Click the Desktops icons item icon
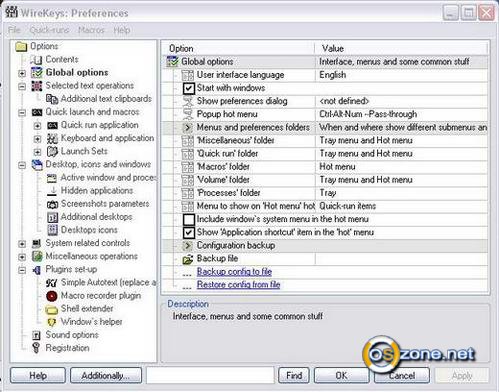 tap(52, 230)
